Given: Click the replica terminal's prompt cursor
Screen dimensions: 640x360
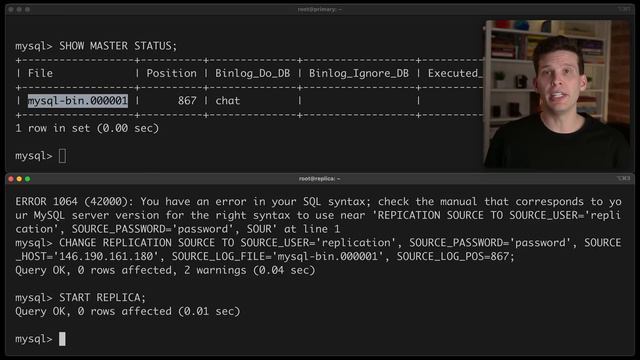Looking at the screenshot, I should point(62,339).
